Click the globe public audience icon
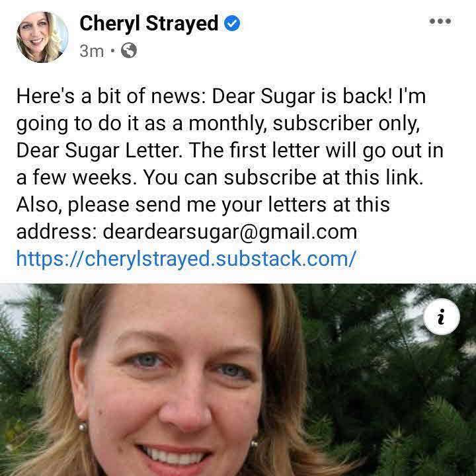476x476 pixels. coord(129,50)
